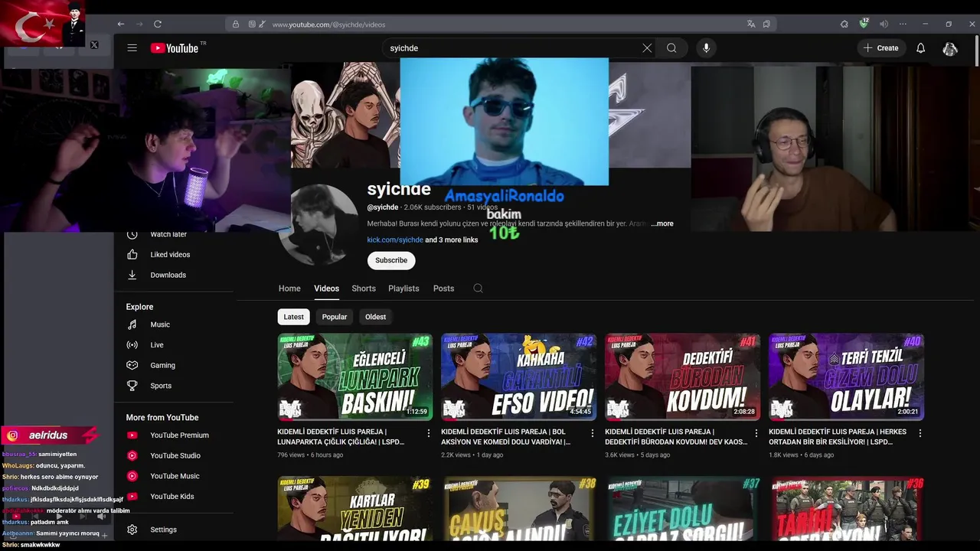Select the channel Videos tab

[x=326, y=289]
